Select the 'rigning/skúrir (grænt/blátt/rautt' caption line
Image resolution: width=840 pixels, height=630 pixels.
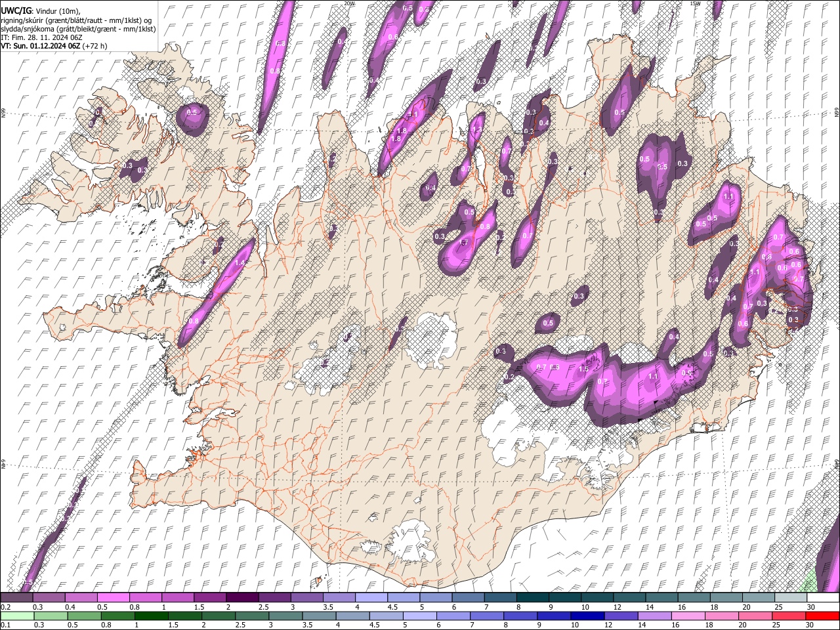point(76,20)
